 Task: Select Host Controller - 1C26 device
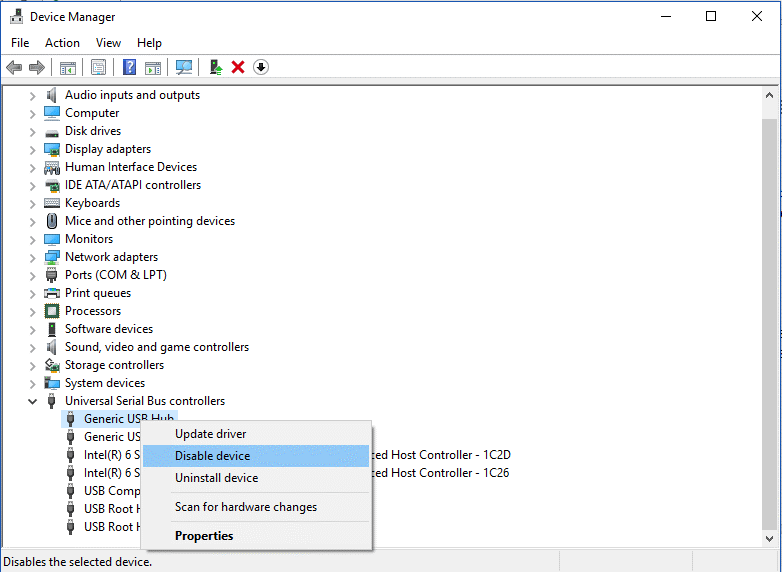tap(440, 473)
